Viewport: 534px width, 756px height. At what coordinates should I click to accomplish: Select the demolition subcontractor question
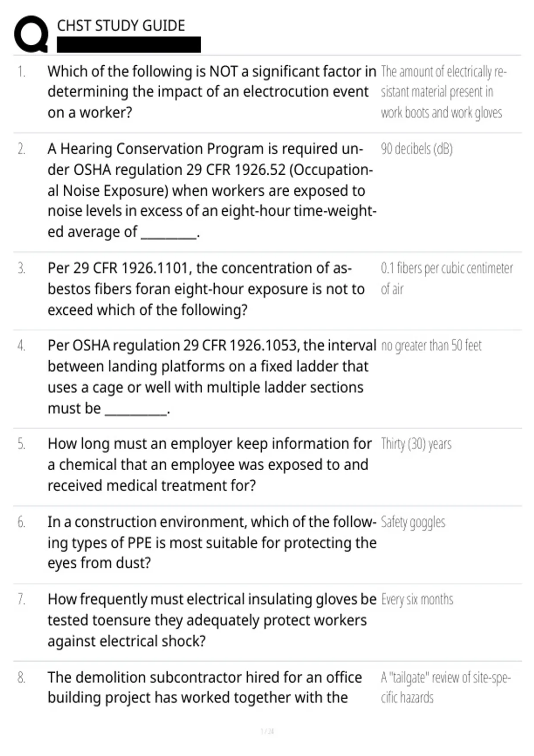click(205, 687)
